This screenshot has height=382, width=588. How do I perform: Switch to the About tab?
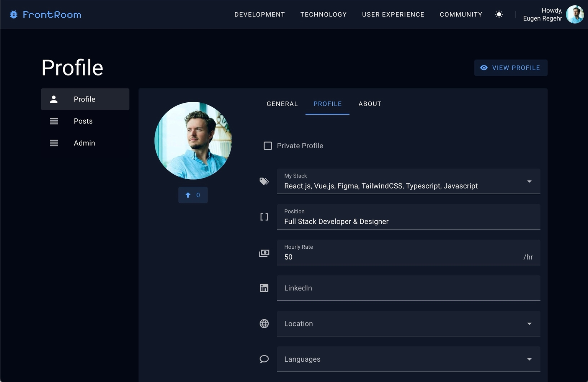point(370,104)
